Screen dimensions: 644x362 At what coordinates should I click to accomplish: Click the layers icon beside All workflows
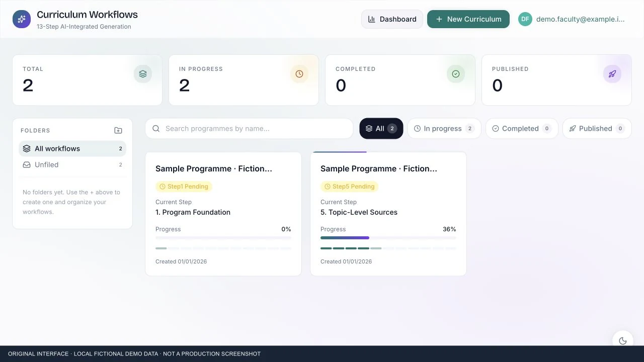(x=27, y=149)
